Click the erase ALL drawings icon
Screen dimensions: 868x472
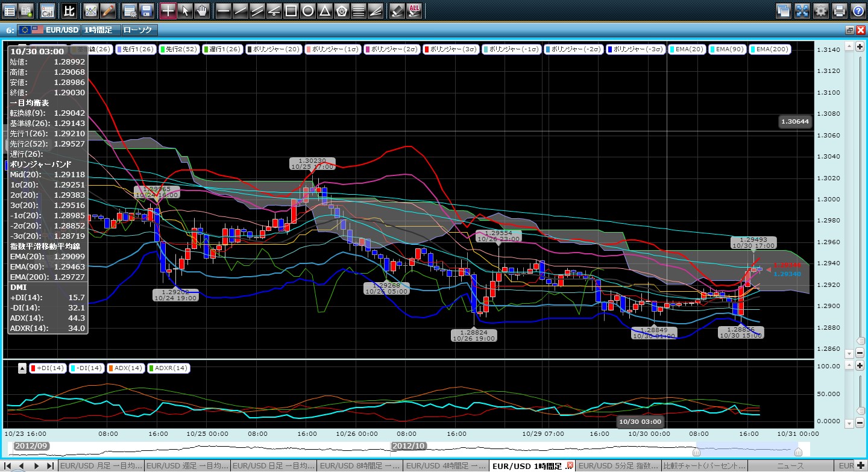click(x=414, y=10)
